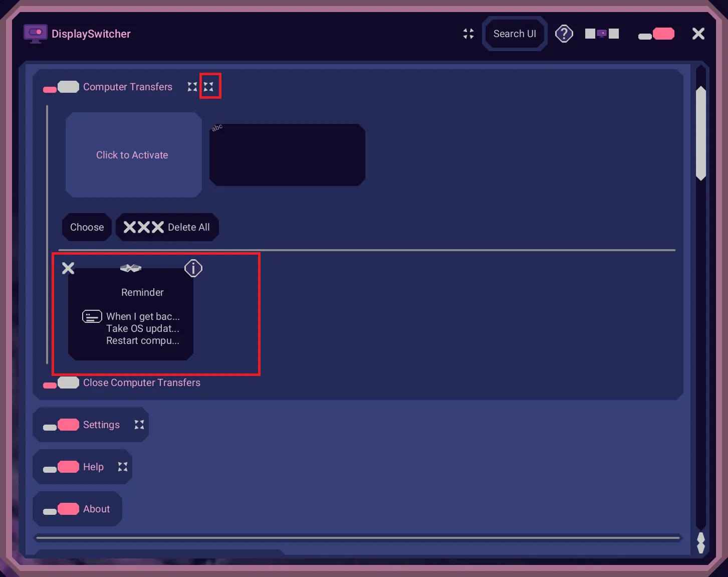Close the DisplaySwitcher window with X

point(698,34)
